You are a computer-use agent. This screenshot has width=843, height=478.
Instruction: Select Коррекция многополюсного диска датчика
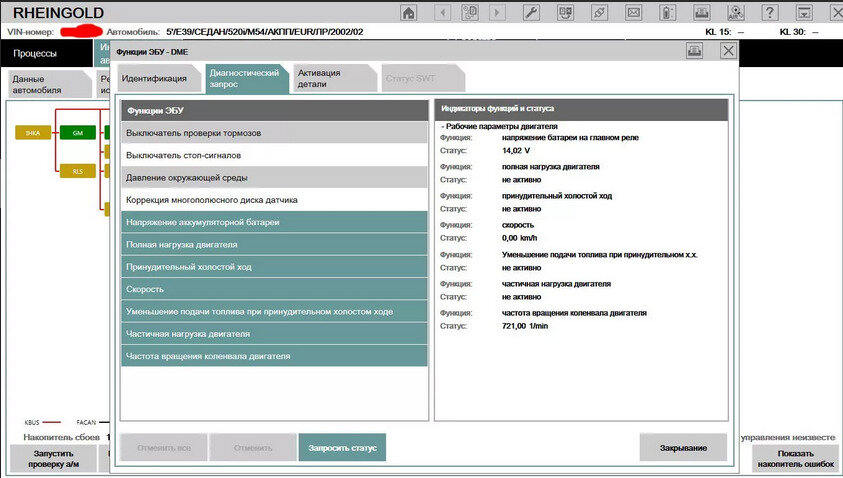(274, 200)
